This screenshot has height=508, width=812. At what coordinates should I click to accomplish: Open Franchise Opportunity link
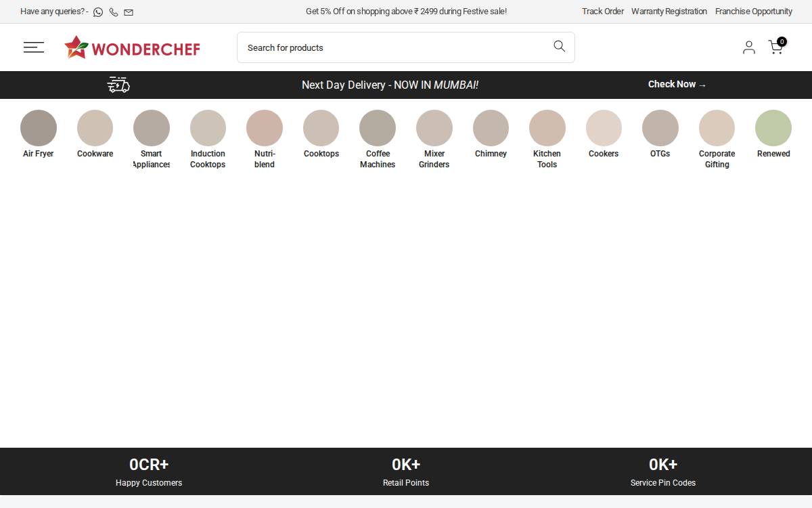pos(754,12)
